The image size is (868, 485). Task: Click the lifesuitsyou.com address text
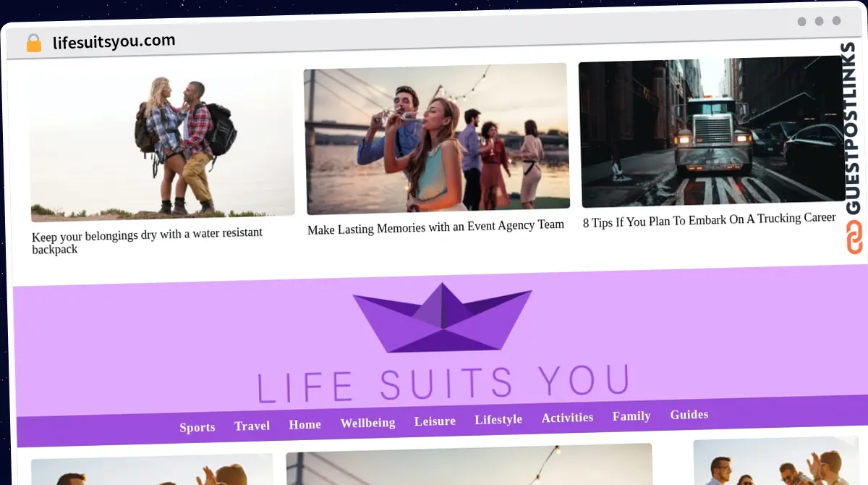point(114,41)
